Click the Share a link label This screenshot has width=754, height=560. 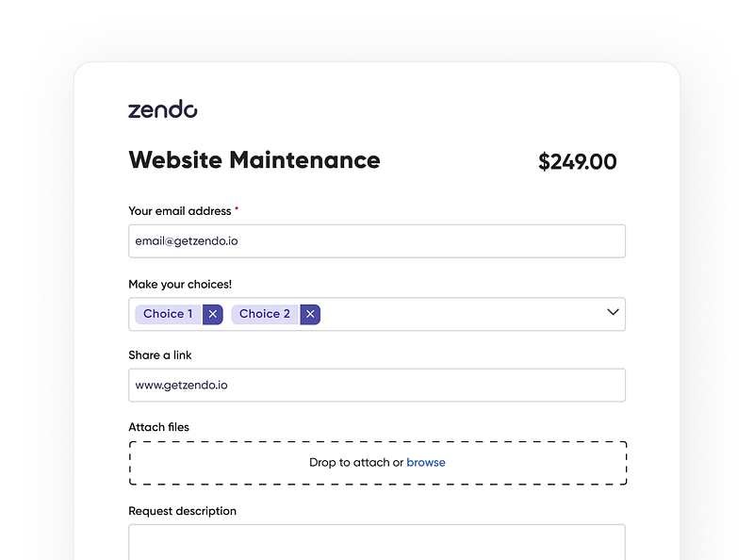(159, 355)
